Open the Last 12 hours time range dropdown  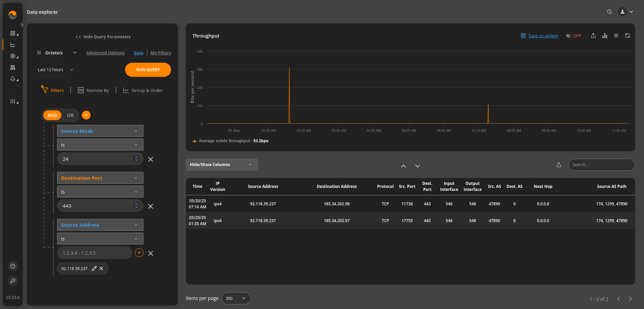pos(54,70)
